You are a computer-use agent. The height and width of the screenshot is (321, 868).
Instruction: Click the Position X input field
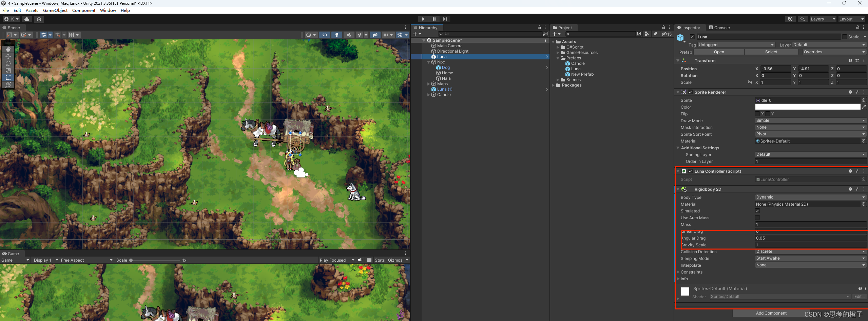coord(775,69)
